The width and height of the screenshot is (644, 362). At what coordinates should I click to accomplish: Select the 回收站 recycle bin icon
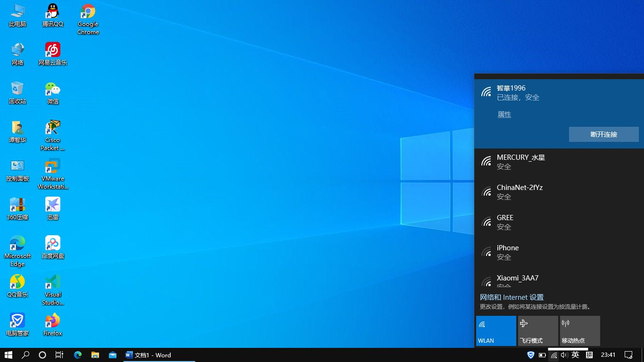(17, 92)
